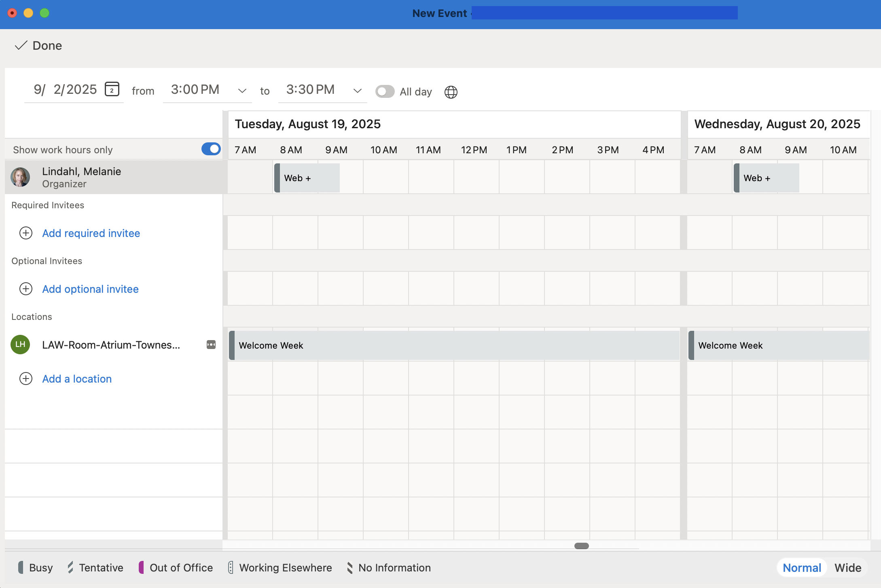This screenshot has height=588, width=881.
Task: Click the Working Elsewhere legend icon
Action: [x=231, y=567]
